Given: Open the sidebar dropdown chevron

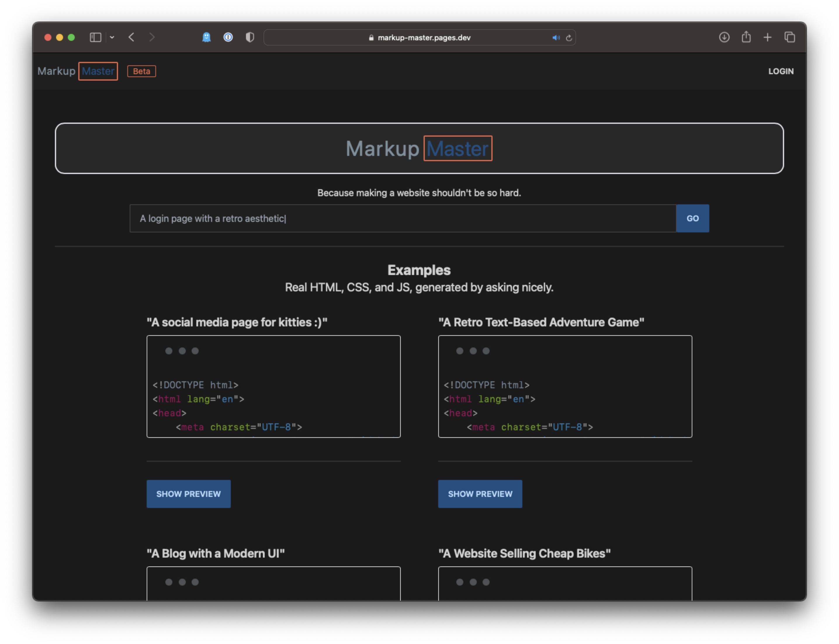Looking at the screenshot, I should (x=112, y=37).
